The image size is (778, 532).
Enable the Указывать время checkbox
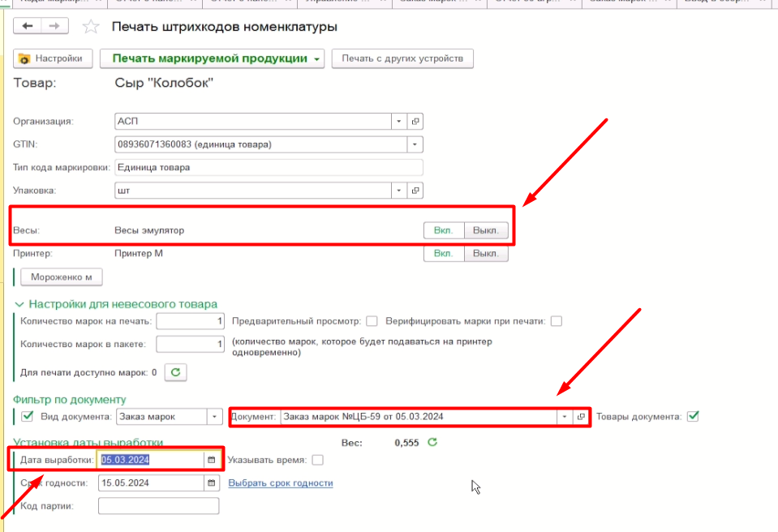[317, 460]
